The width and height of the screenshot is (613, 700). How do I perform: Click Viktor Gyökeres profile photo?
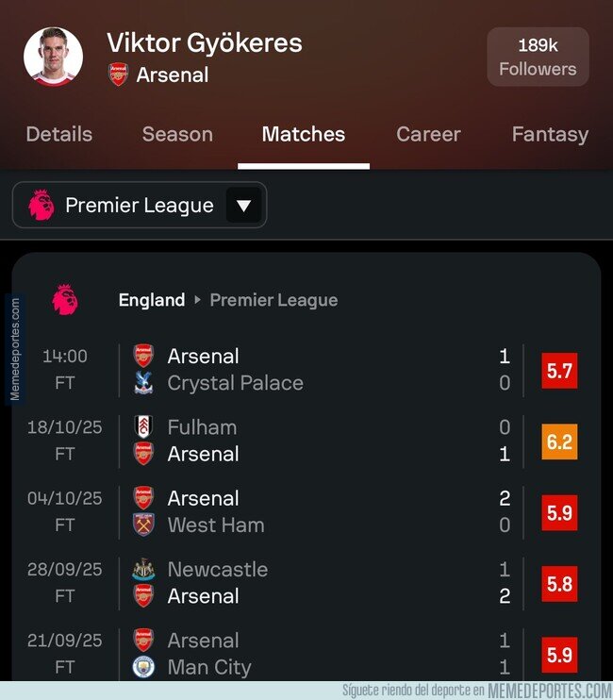point(53,57)
